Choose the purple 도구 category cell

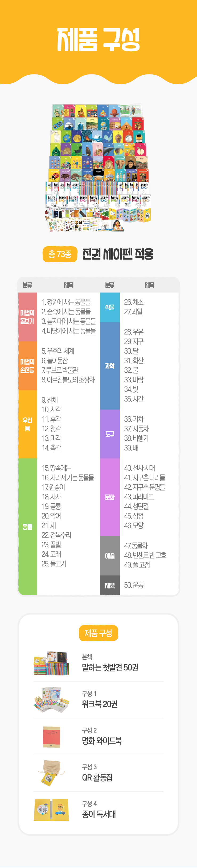110,434
